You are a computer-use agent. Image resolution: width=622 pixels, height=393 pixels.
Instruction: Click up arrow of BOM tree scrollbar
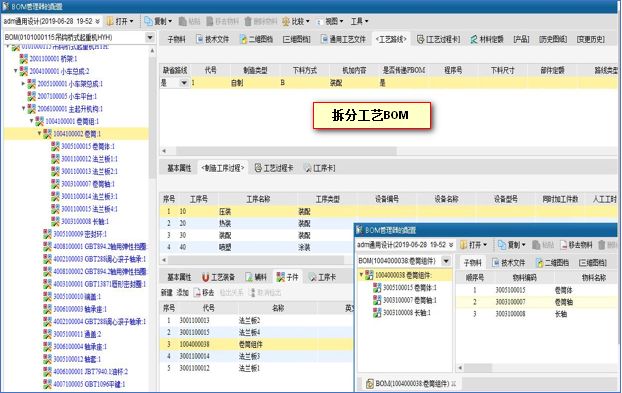152,51
